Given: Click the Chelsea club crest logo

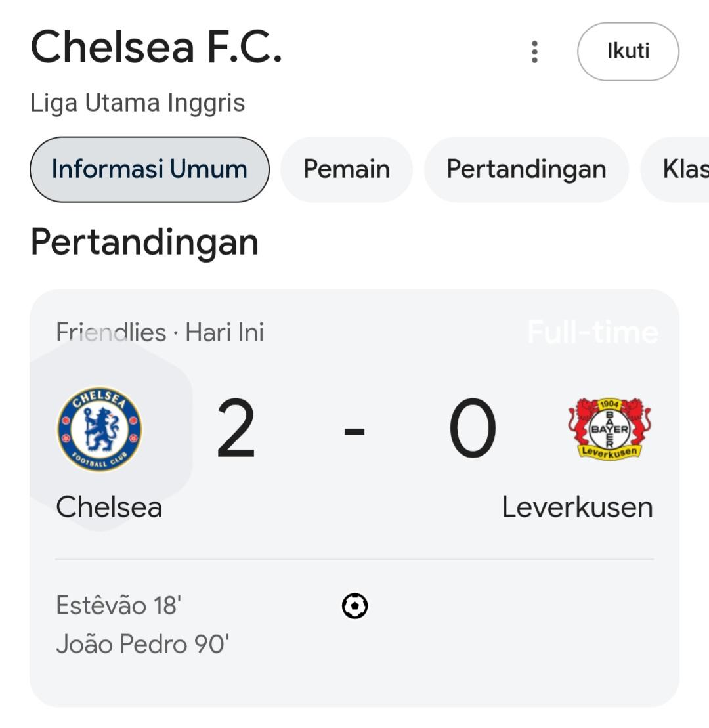Looking at the screenshot, I should point(99,429).
